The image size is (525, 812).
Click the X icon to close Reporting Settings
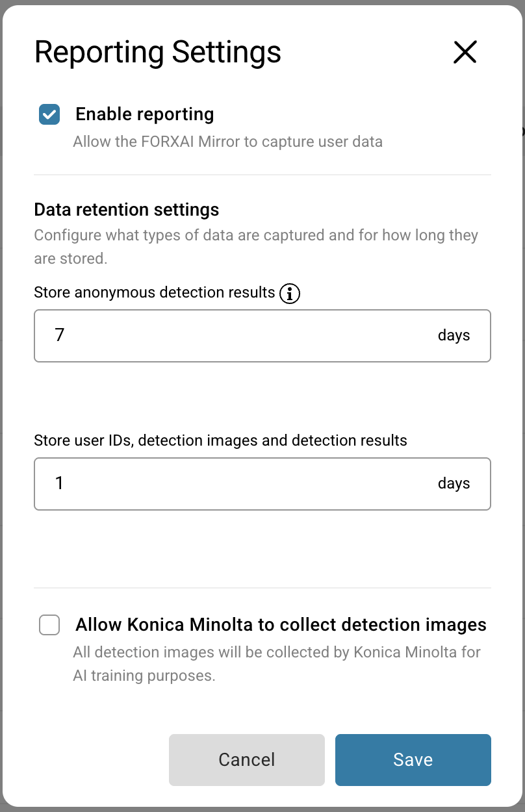click(465, 53)
